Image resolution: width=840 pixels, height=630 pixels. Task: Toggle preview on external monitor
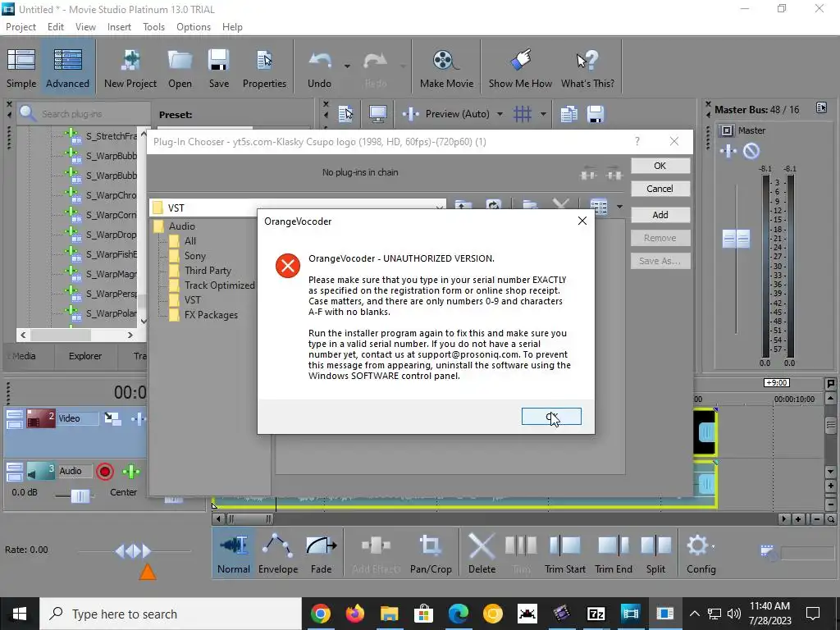click(377, 113)
